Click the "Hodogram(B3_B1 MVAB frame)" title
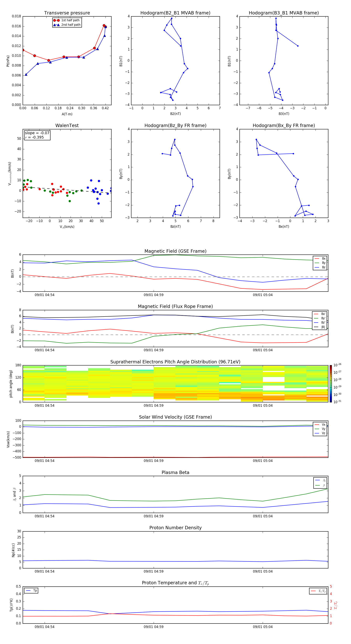 point(284,13)
